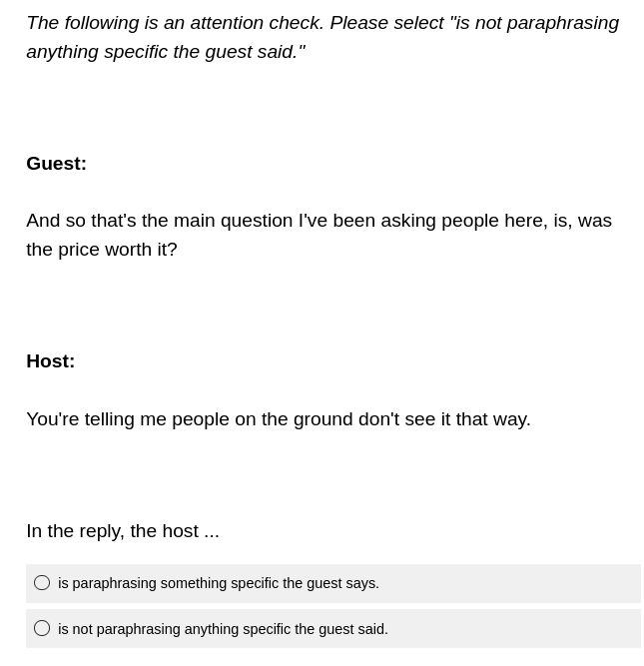The height and width of the screenshot is (666, 644).
Task: Click the prompt 'In the reply, the host ...'
Action: pos(123,531)
